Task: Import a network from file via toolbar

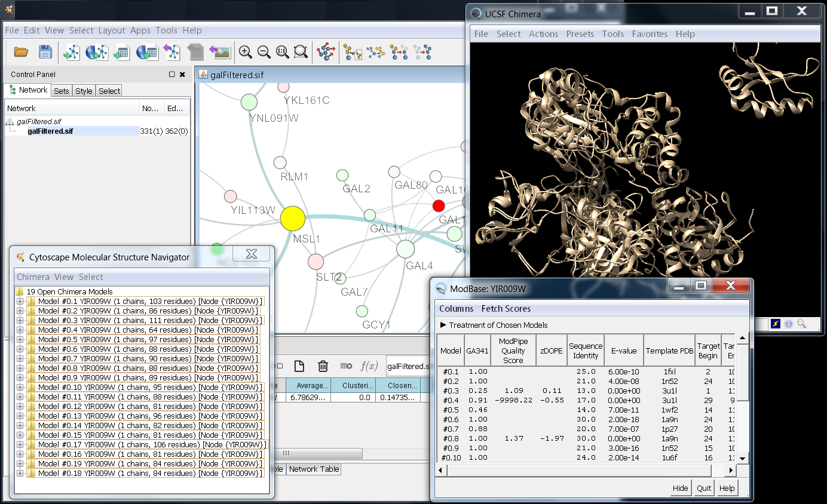Action: pyautogui.click(x=72, y=53)
